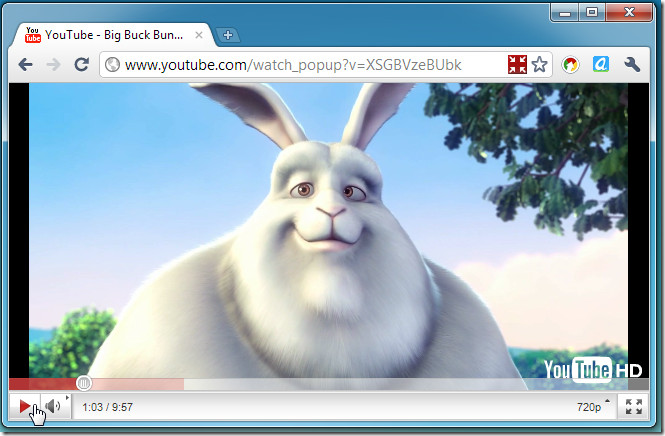Click the blue 'a' extension icon

[x=601, y=64]
